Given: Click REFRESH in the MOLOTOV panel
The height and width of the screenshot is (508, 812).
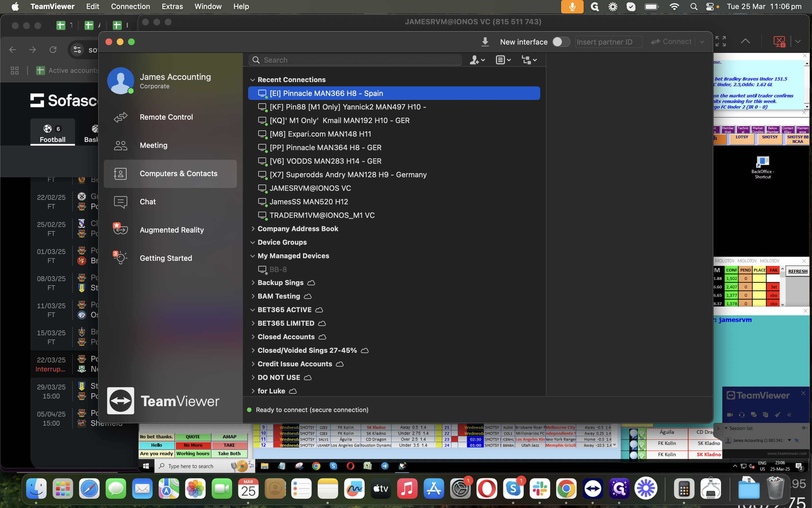Looking at the screenshot, I should coord(798,271).
